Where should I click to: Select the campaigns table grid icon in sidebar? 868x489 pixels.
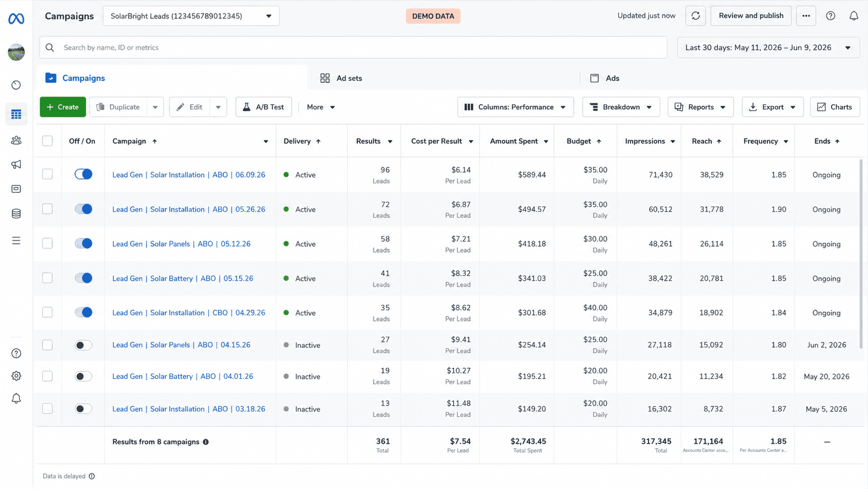(x=16, y=114)
